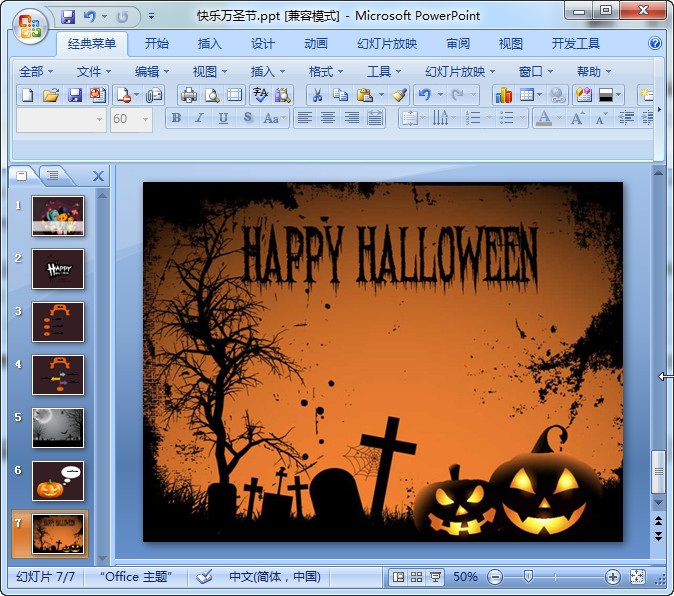Select slide 5 thumbnail
Image resolution: width=674 pixels, height=596 pixels.
coord(58,428)
